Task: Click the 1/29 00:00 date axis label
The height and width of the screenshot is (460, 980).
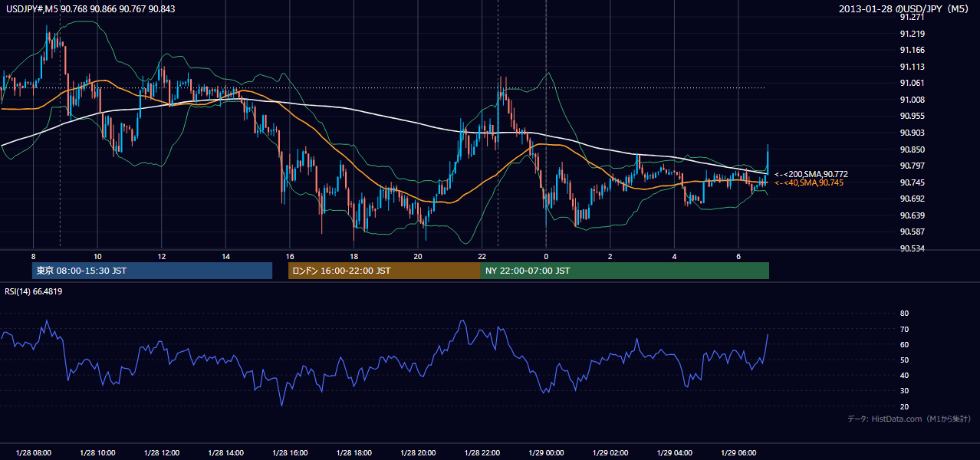Action: [x=546, y=452]
